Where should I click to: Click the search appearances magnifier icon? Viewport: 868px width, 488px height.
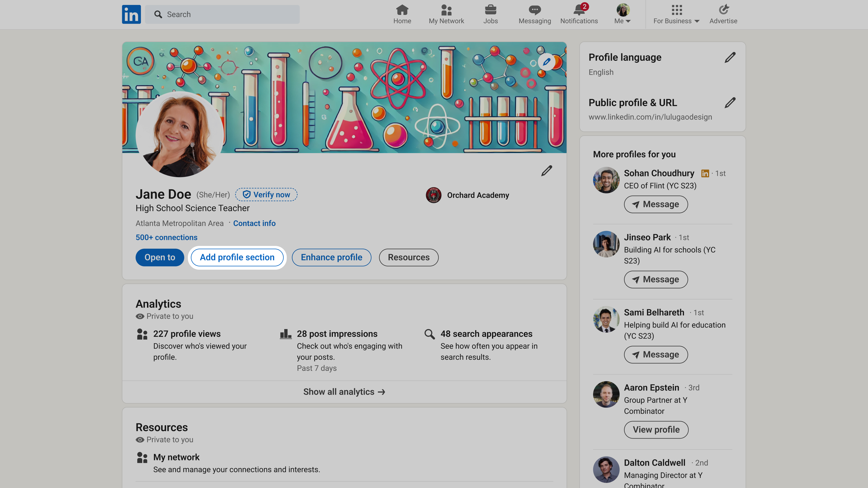(x=429, y=334)
